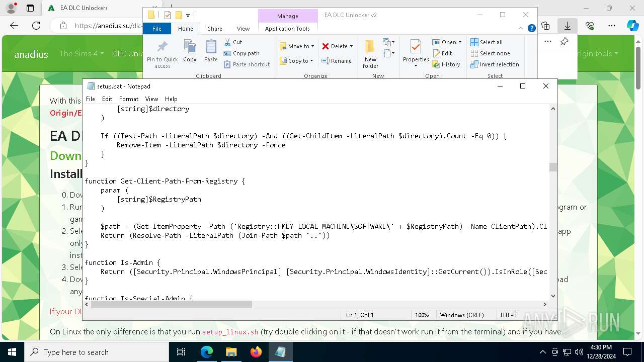Click Select all in the Select group

487,42
